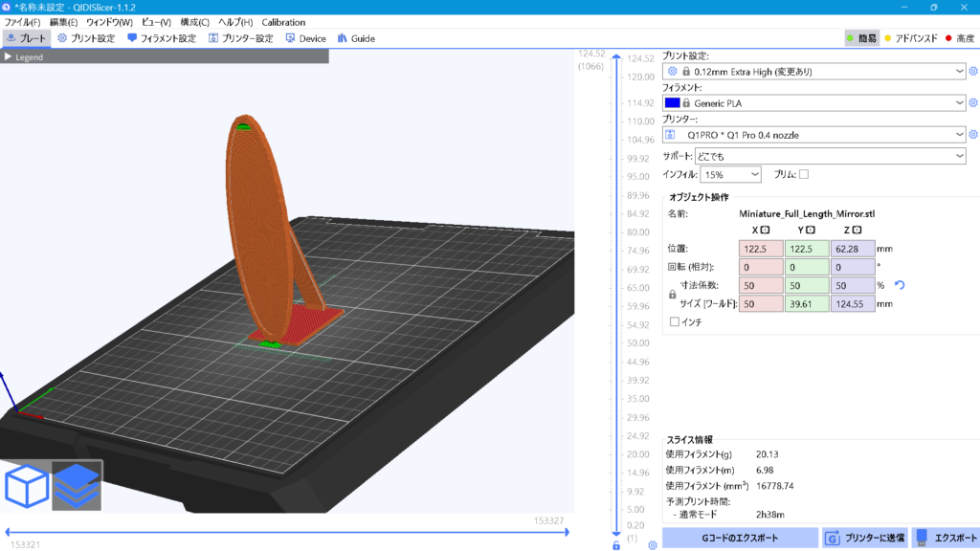Image resolution: width=980 pixels, height=551 pixels.
Task: Open settings gear beside print settings preset
Action: pyautogui.click(x=973, y=72)
